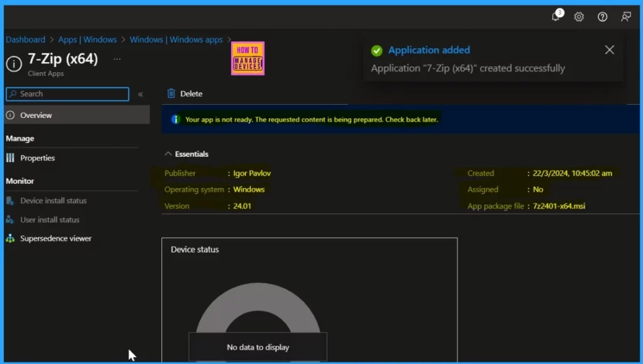
Task: Click the 'Your app is not ready' banner text
Action: click(311, 119)
